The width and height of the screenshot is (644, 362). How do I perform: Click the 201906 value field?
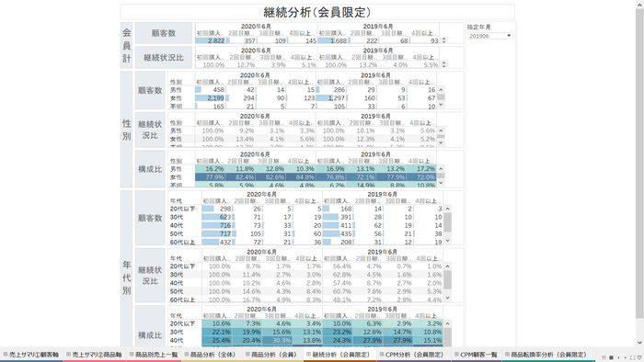(487, 36)
